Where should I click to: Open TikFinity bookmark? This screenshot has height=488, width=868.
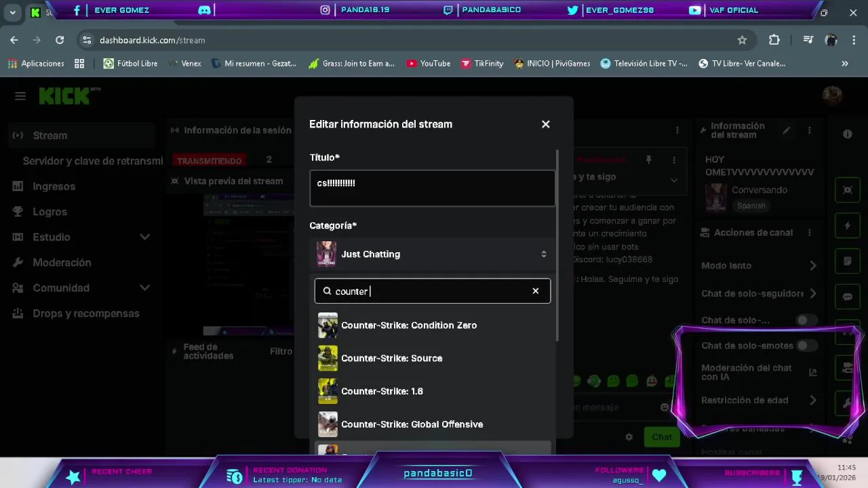click(482, 63)
